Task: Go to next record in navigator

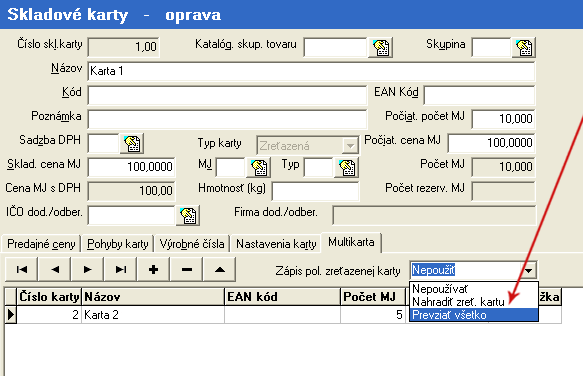Action: 88,269
